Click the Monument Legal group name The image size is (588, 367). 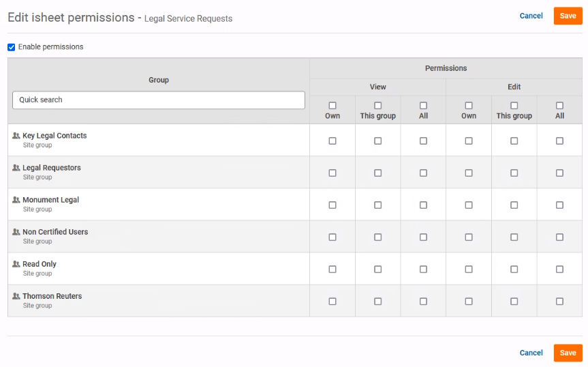(x=50, y=200)
